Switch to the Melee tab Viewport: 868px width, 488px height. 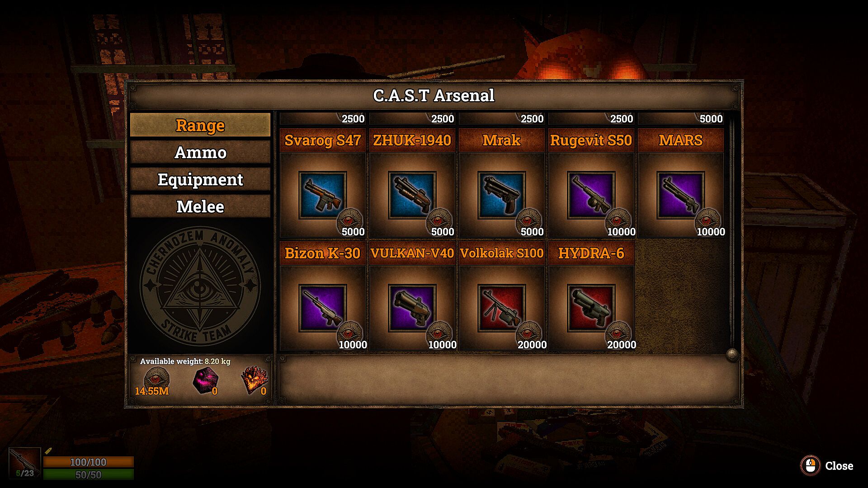(200, 206)
